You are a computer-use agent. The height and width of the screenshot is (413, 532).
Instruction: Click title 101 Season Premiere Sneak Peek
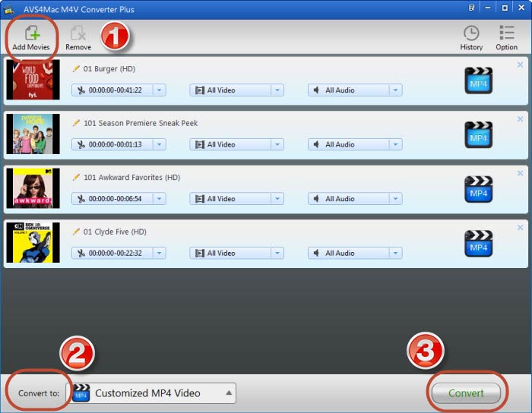tap(141, 123)
